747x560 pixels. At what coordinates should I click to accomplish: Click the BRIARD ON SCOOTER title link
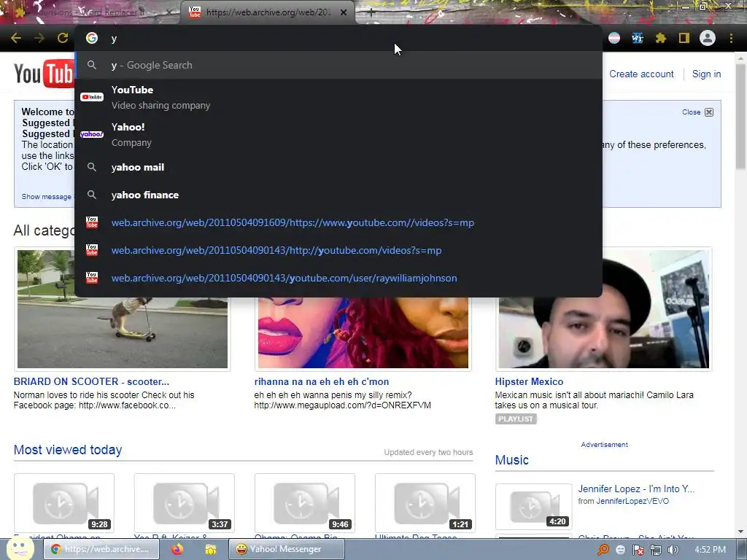coord(91,381)
